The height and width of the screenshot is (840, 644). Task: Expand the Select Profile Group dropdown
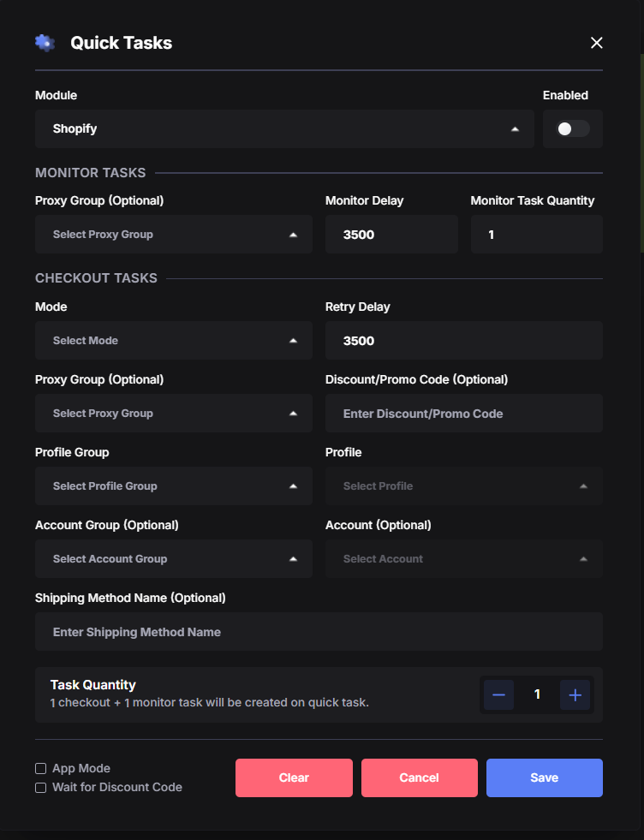tap(174, 486)
